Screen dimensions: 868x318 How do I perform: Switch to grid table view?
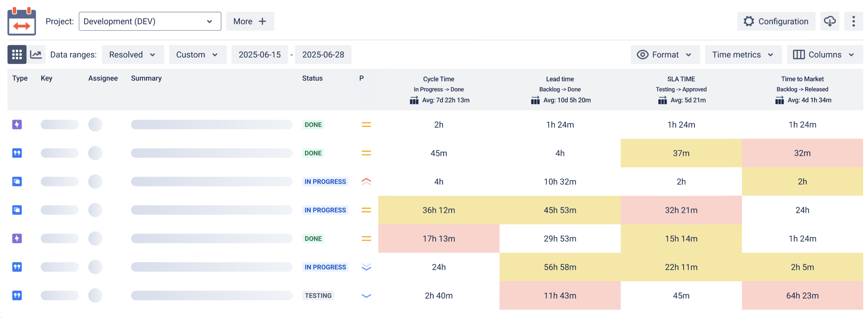(x=17, y=55)
